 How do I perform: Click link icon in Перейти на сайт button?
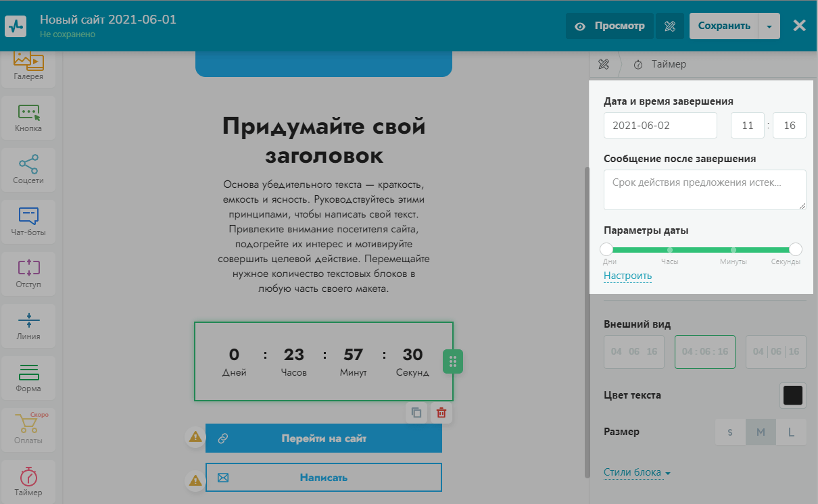223,438
